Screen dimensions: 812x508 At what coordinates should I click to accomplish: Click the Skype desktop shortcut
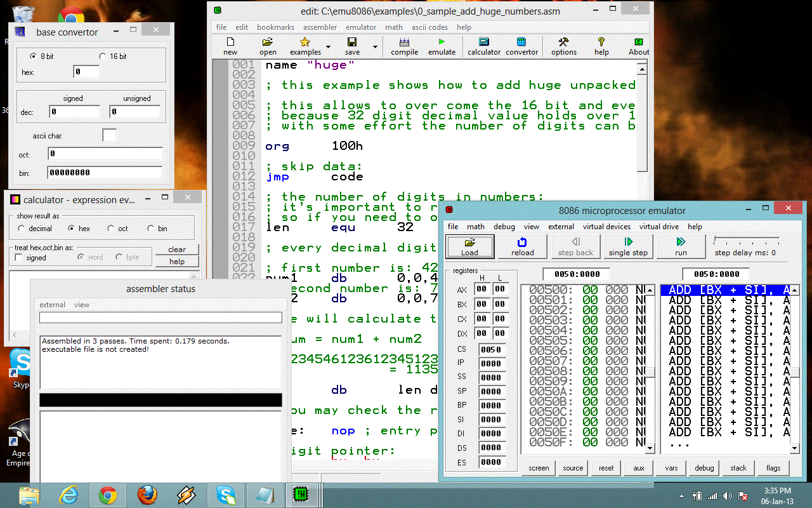pyautogui.click(x=21, y=370)
